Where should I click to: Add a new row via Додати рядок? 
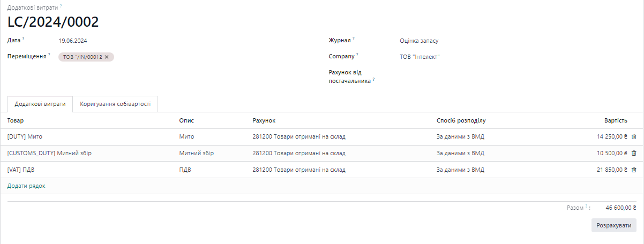coord(26,186)
